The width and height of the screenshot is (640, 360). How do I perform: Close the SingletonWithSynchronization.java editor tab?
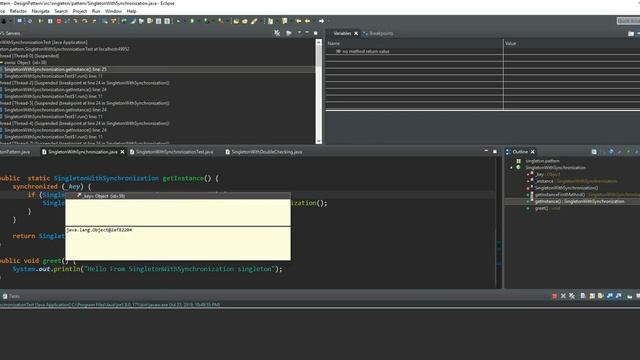tap(122, 152)
